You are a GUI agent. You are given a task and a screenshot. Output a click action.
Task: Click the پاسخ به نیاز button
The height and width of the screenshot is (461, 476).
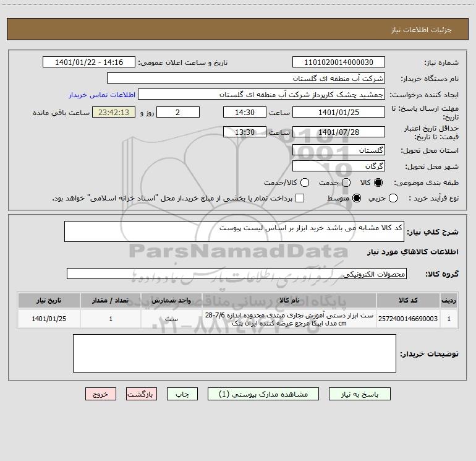coord(359,394)
